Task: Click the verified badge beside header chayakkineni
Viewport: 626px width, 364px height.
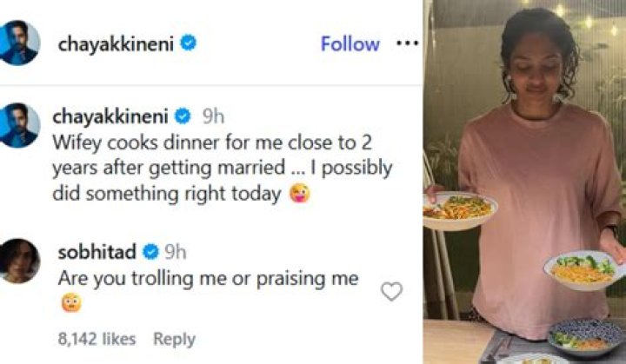Action: coord(189,43)
